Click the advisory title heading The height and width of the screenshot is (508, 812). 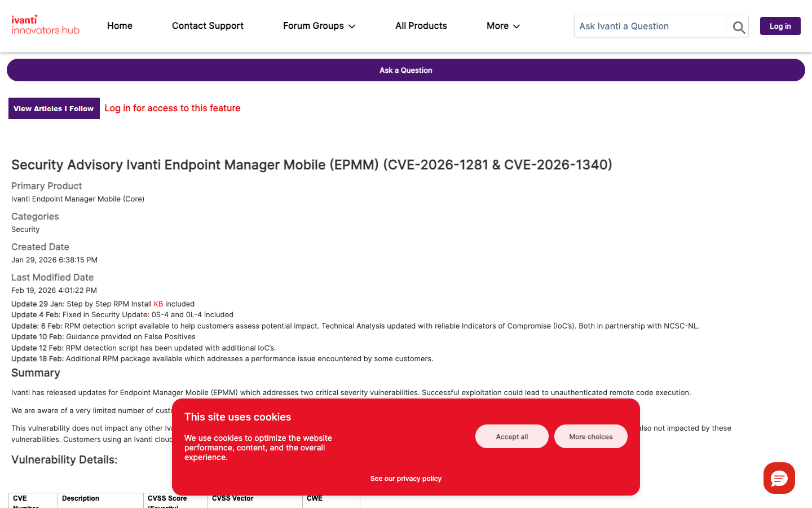311,165
